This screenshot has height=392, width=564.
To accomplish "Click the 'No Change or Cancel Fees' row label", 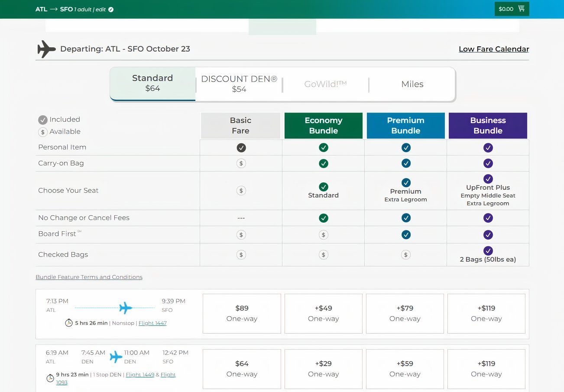I will click(x=84, y=218).
